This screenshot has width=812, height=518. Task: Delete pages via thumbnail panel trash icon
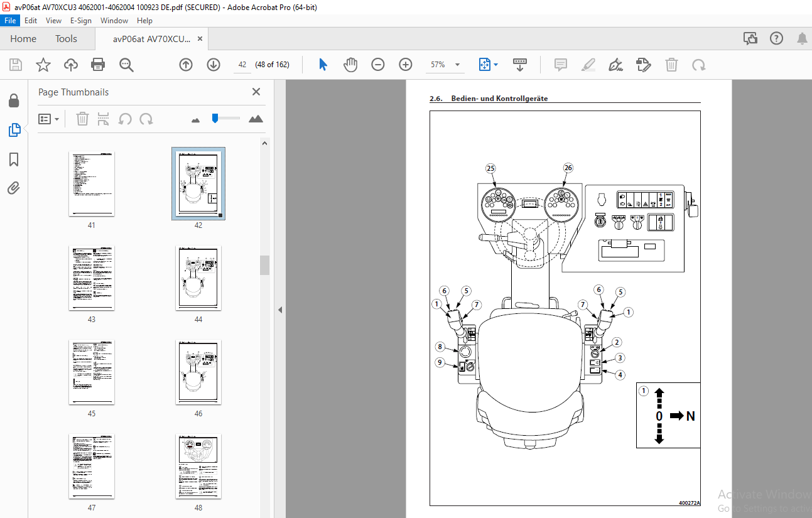click(82, 119)
